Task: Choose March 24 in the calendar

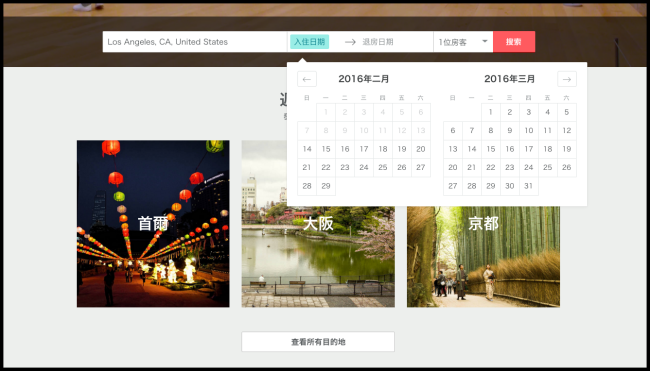Action: pos(529,167)
